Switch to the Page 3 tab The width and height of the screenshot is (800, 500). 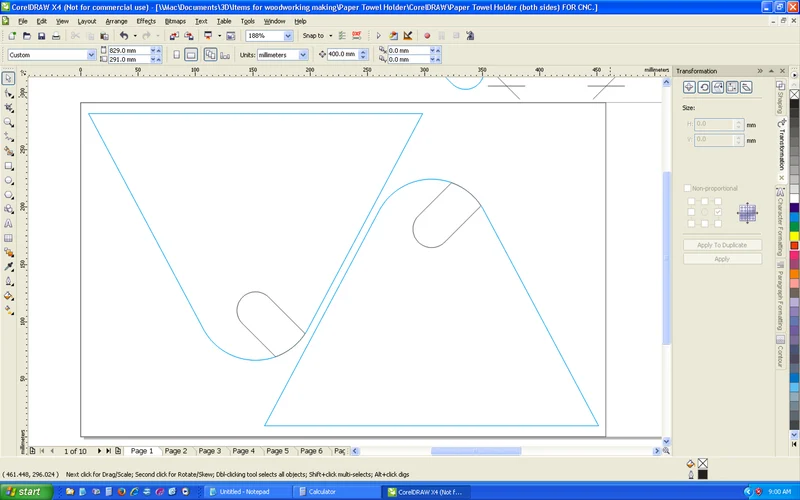210,451
